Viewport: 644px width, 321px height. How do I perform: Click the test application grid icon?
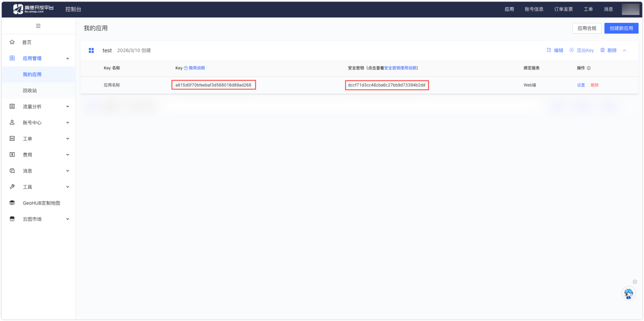[91, 50]
